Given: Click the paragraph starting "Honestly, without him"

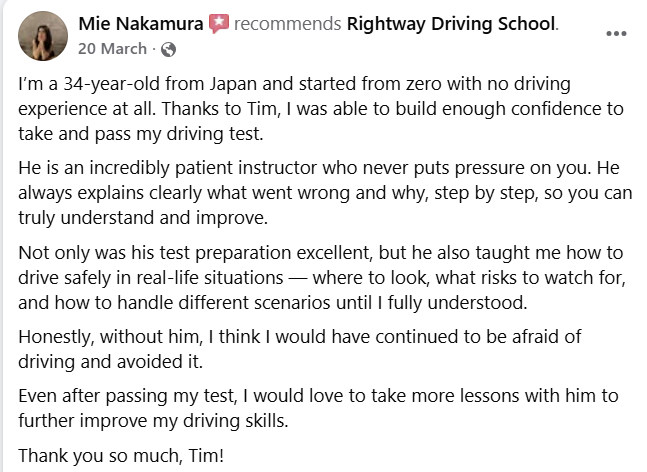Looking at the screenshot, I should (300, 349).
